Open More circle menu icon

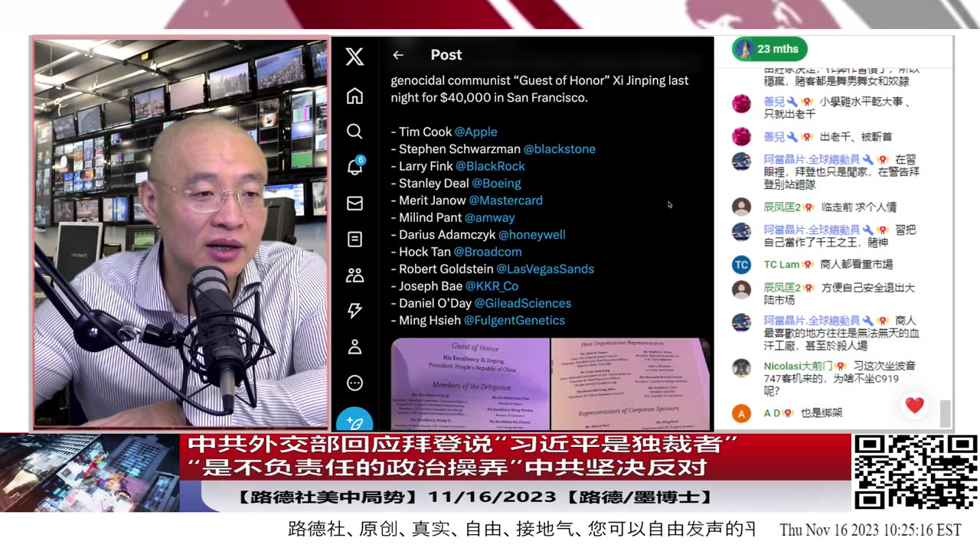click(x=354, y=383)
